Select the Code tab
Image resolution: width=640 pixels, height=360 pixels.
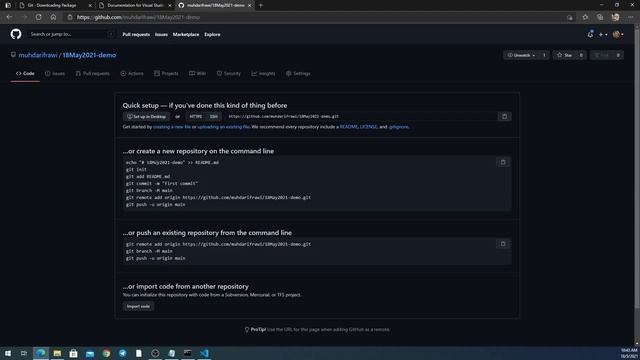(x=25, y=73)
